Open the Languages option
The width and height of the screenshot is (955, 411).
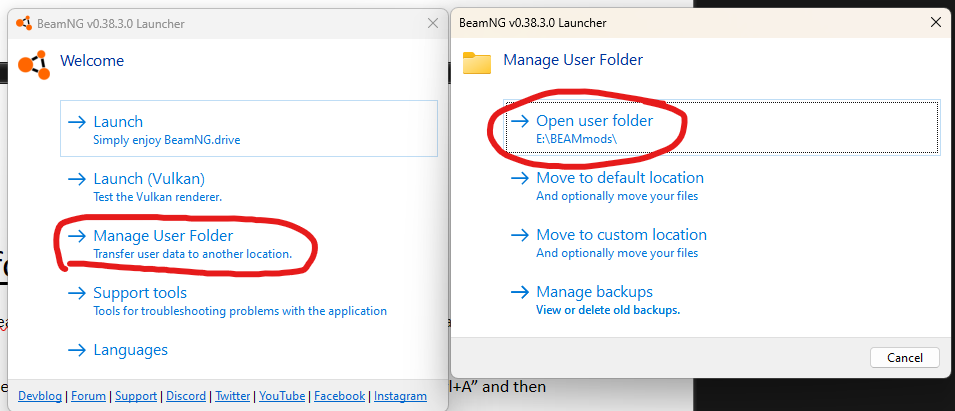point(248,350)
